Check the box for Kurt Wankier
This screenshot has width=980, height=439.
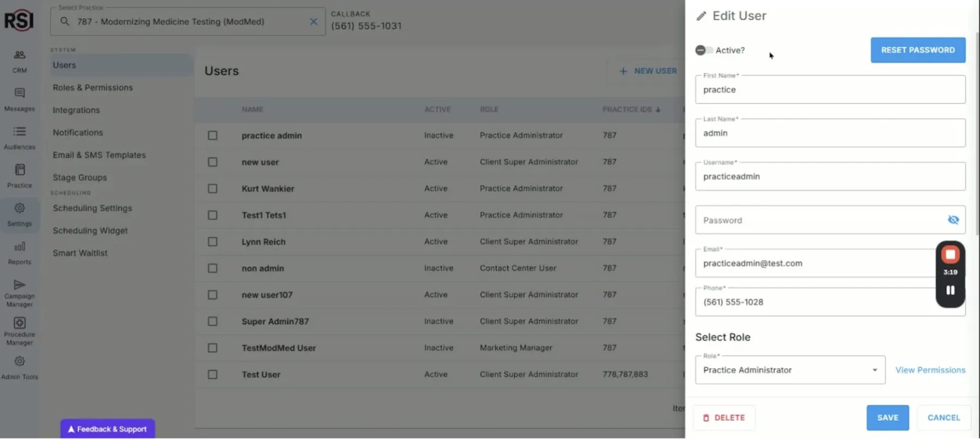click(x=213, y=188)
